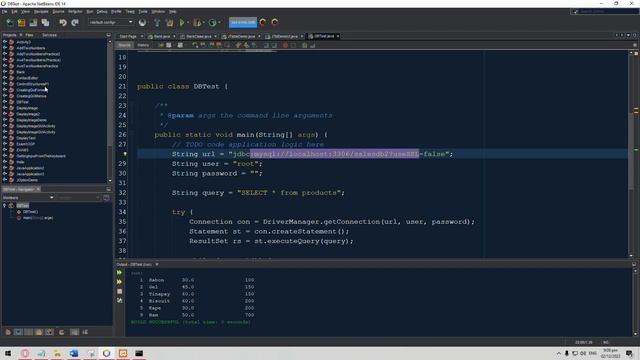Open the default config dropdown
The width and height of the screenshot is (640, 360).
[111, 22]
